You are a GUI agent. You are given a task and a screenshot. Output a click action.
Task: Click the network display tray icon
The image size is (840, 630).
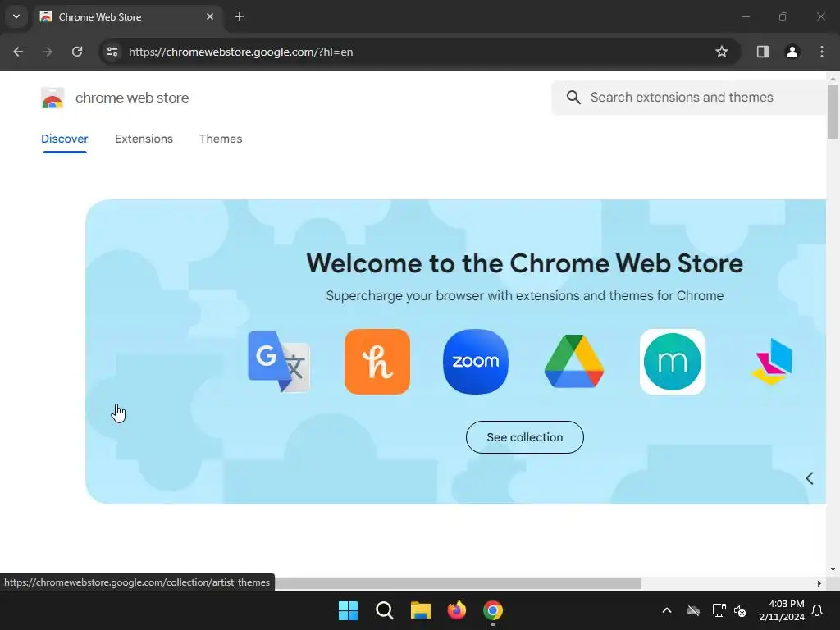pyautogui.click(x=719, y=610)
